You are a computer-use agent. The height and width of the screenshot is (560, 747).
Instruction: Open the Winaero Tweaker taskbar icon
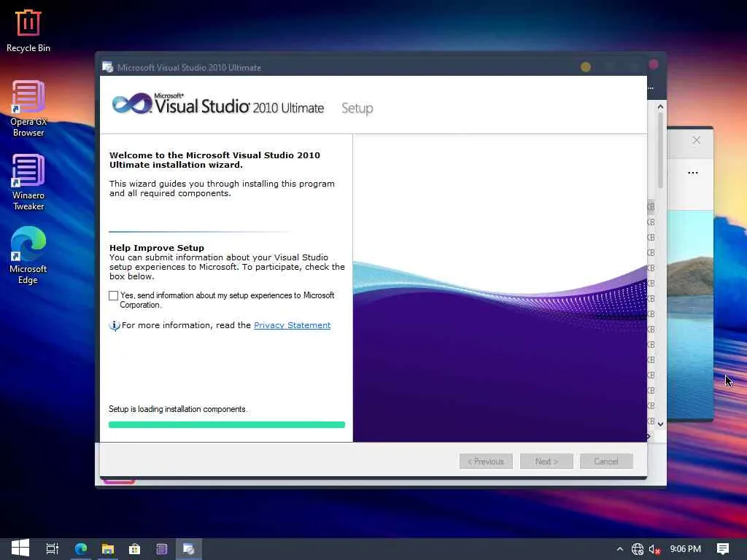[x=161, y=549]
